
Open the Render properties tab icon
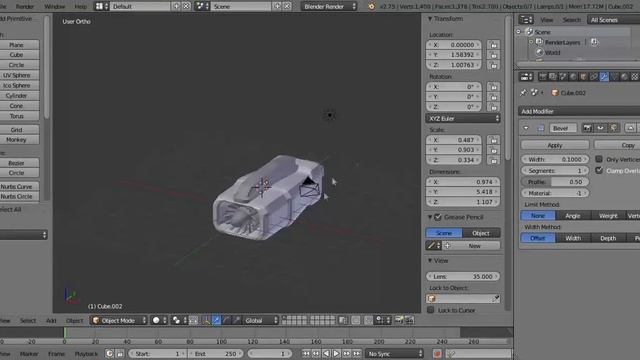pos(543,77)
